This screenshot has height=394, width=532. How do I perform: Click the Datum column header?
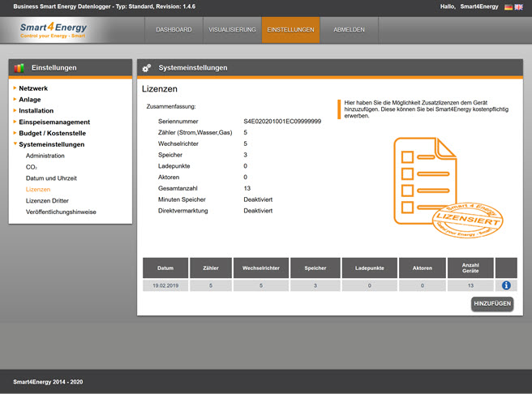165,268
